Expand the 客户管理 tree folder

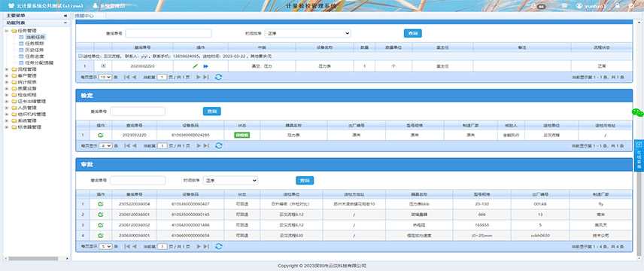click(7, 76)
